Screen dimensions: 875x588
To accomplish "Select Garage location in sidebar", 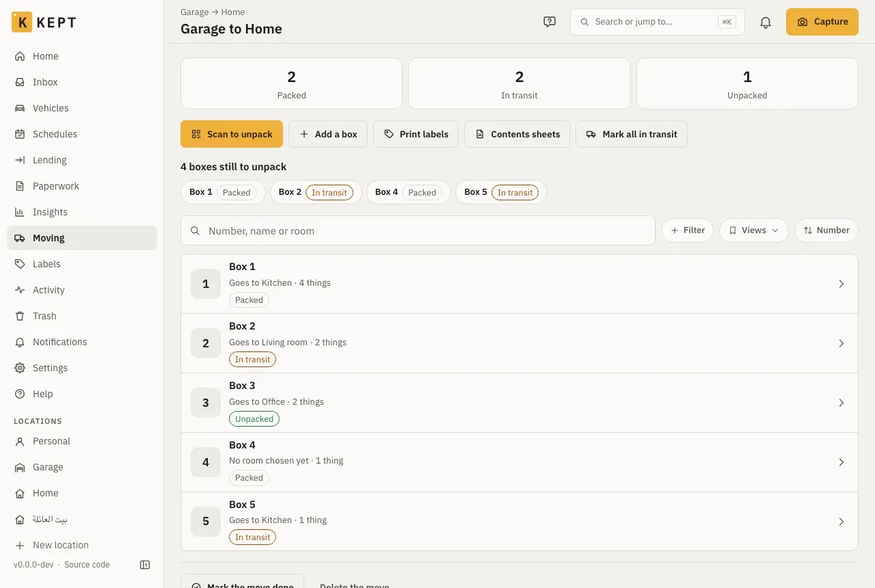I will click(x=82, y=467).
